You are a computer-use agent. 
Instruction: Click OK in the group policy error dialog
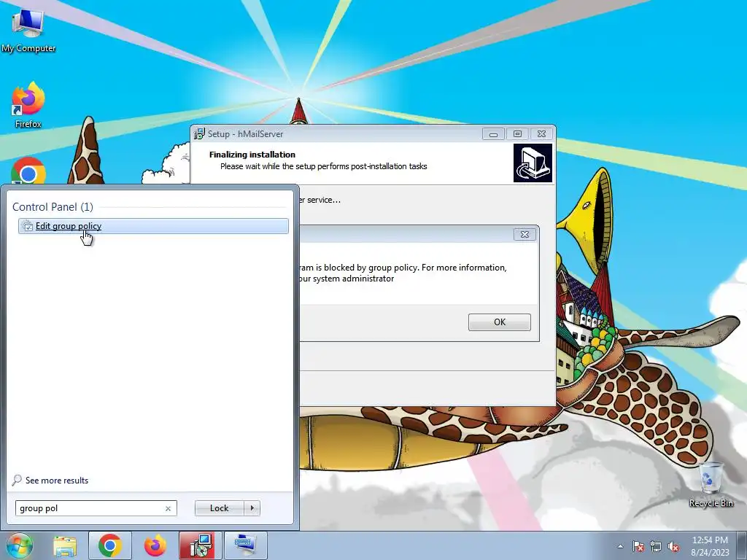tap(499, 322)
